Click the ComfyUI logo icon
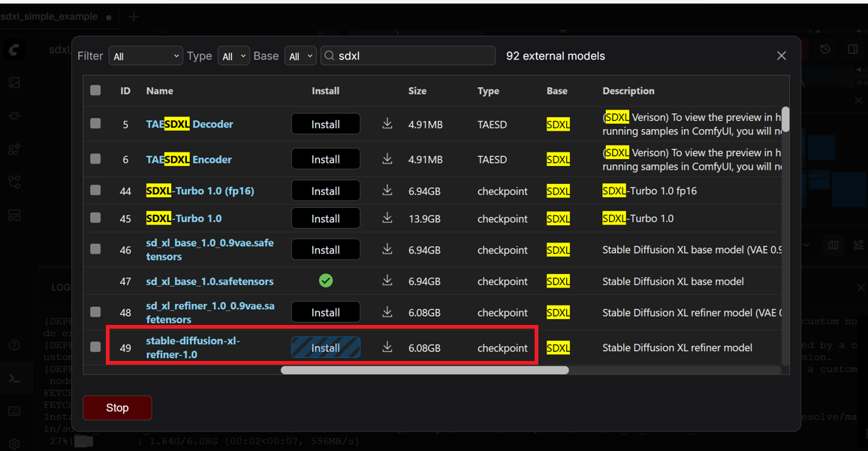Image resolution: width=868 pixels, height=451 pixels. 14,49
